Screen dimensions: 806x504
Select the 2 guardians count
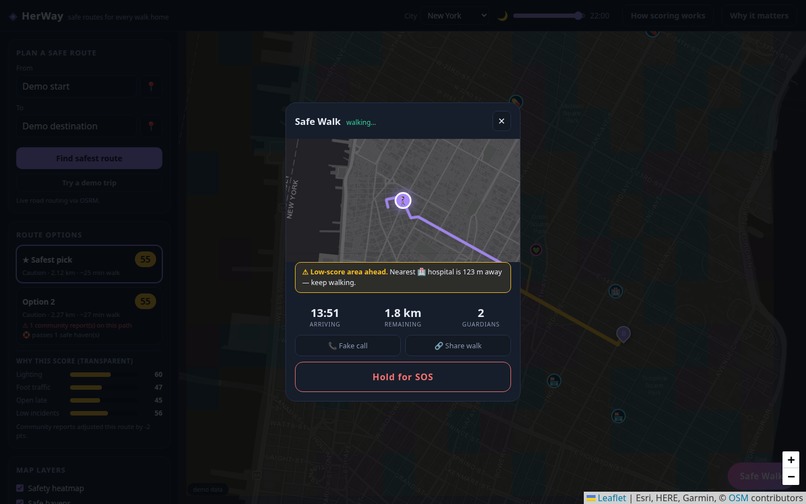(481, 313)
